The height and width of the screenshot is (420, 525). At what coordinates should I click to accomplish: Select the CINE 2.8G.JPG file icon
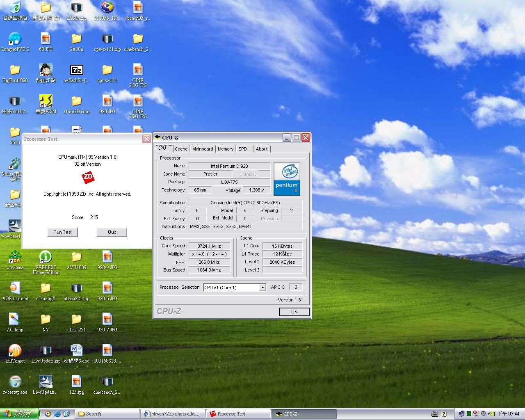point(138,75)
